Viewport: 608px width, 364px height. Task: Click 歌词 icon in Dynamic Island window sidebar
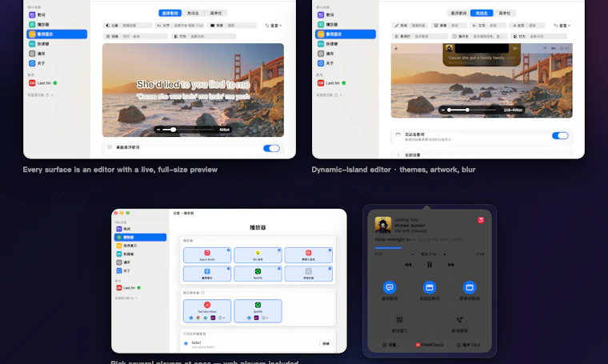coord(321,14)
